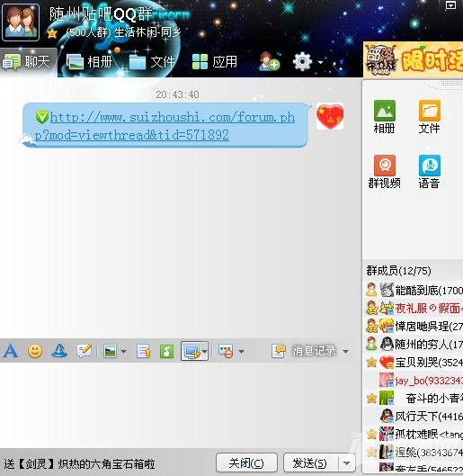Click the message input text area
463x476 pixels.
point(181,405)
